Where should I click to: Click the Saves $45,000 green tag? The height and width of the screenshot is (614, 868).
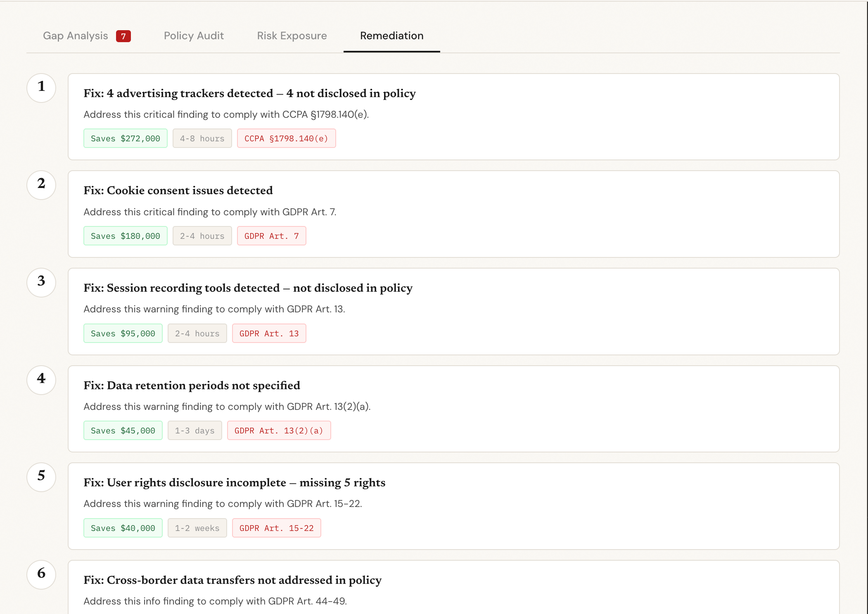[123, 431]
